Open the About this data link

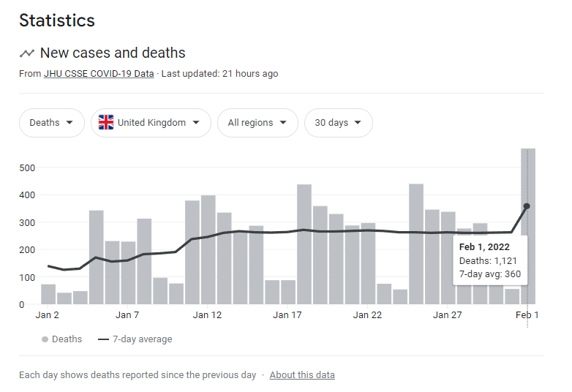302,374
